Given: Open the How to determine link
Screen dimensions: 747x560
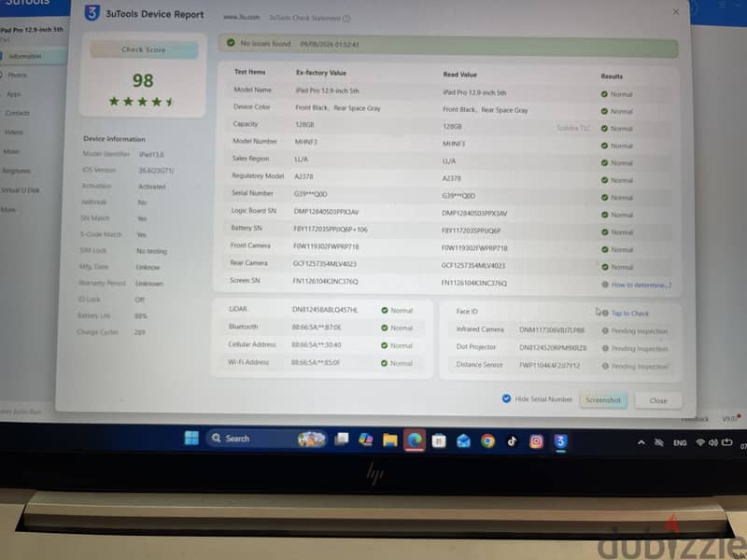Looking at the screenshot, I should [x=641, y=285].
